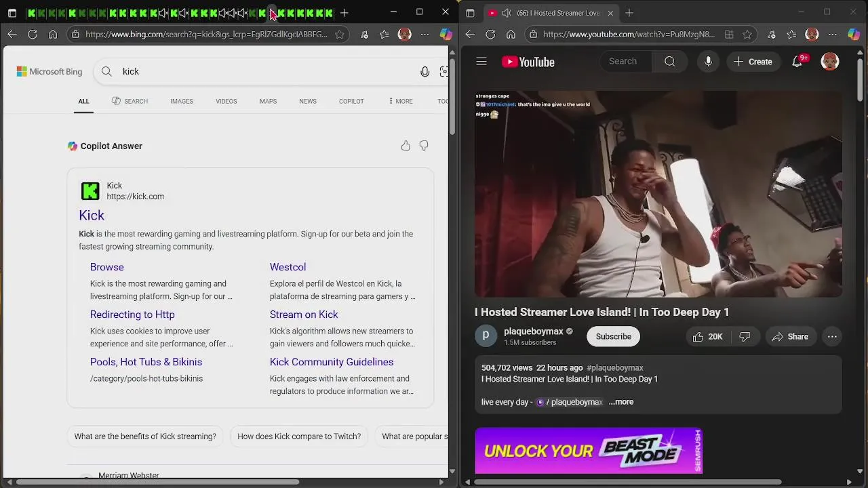Subscribe to plaqueboymax channel

pyautogui.click(x=613, y=336)
